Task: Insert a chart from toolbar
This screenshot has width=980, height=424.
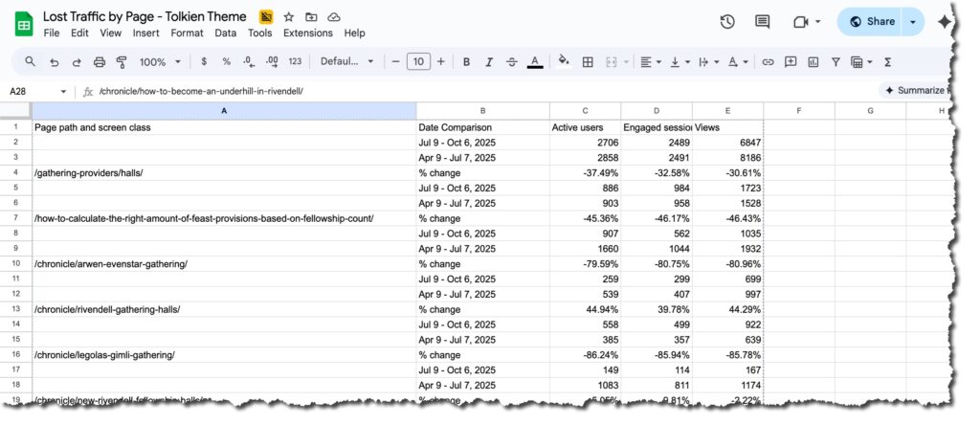Action: (813, 61)
